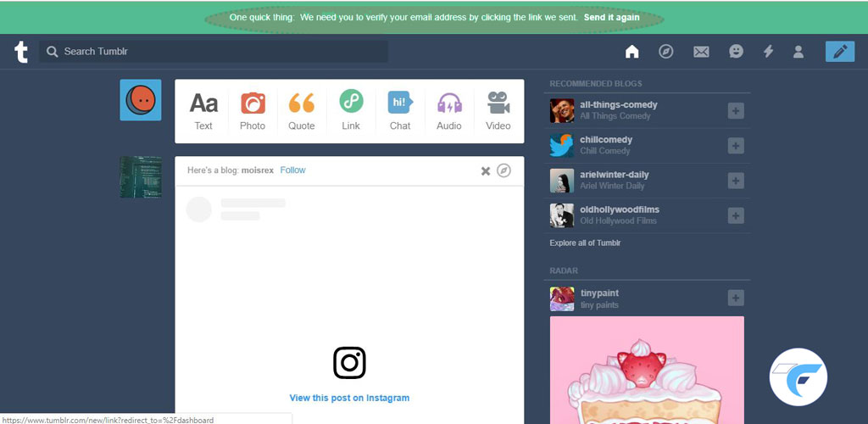Open all-things-comedy blog name
This screenshot has width=868, height=424.
[618, 104]
